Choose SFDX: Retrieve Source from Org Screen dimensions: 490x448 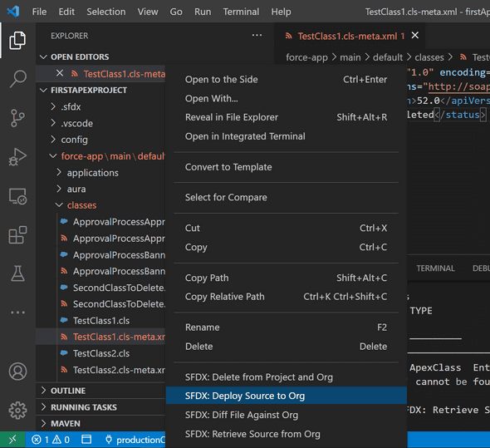point(286,434)
